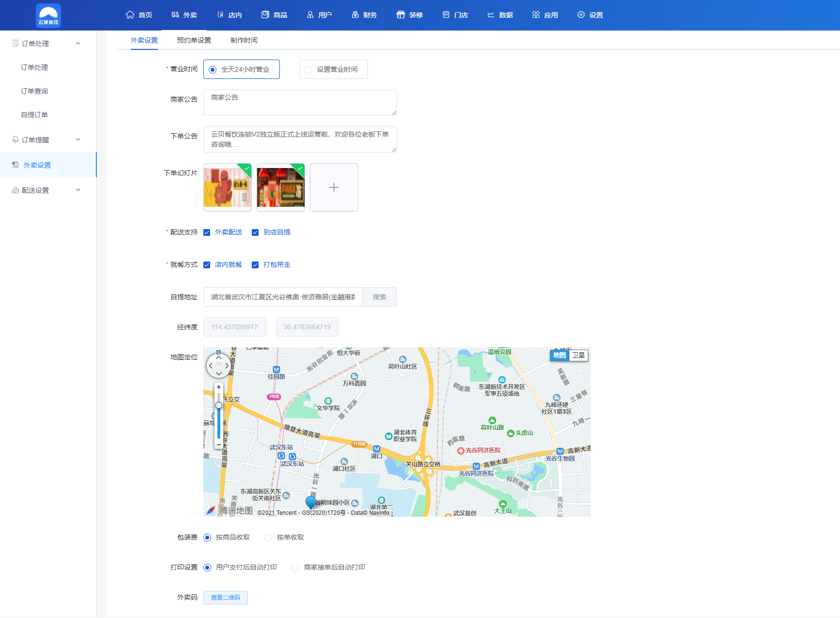
Task: Click the 订单提醒 bell icon
Action: tap(15, 139)
